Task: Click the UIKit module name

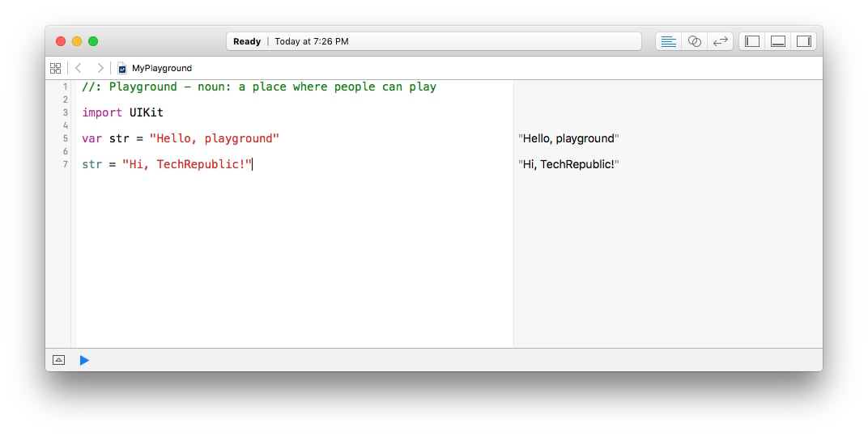Action: (146, 112)
